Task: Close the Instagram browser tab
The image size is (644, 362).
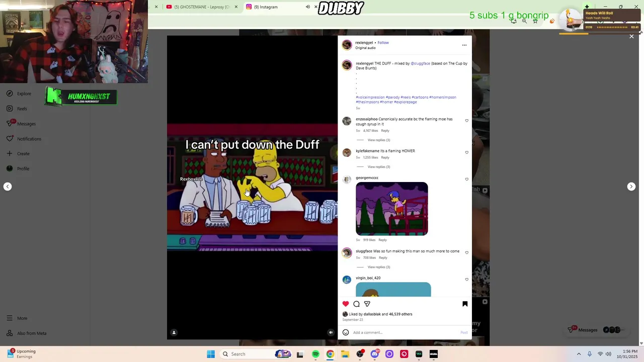Action: tap(316, 7)
